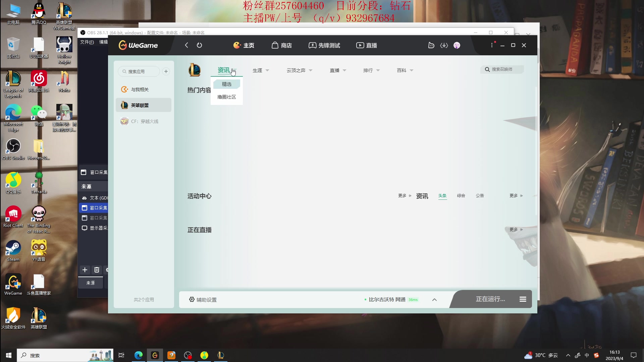Open the 商店 (Store) tab in WeGame
Screen dimensions: 644x362
[282, 45]
